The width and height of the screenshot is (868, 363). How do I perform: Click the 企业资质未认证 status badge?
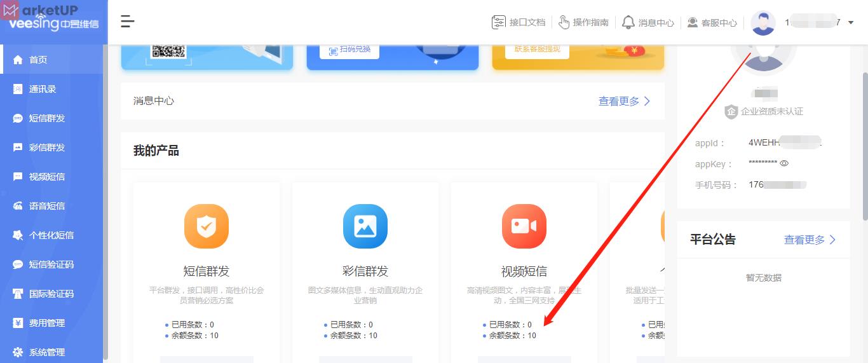pos(764,111)
